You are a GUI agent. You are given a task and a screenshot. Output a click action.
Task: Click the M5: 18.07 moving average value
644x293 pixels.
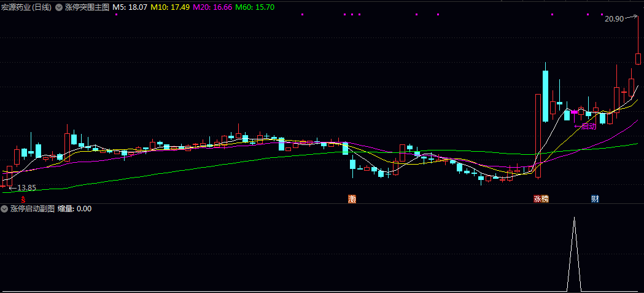pyautogui.click(x=130, y=7)
